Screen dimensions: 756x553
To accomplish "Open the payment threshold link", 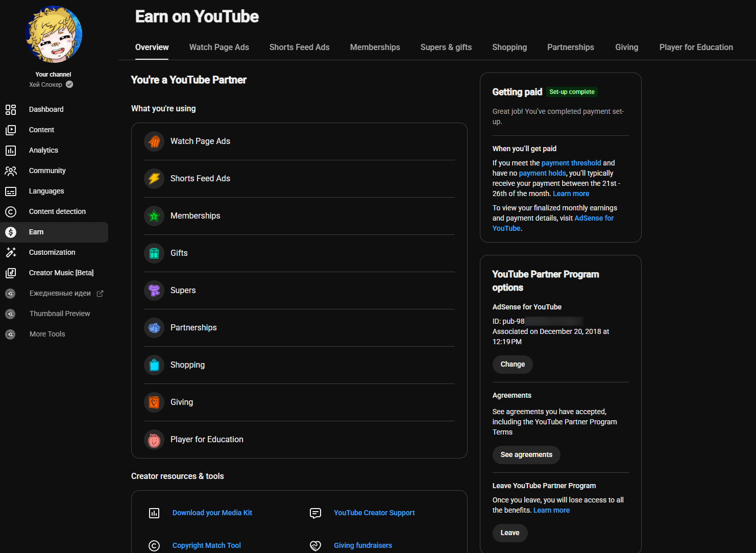I will (571, 163).
